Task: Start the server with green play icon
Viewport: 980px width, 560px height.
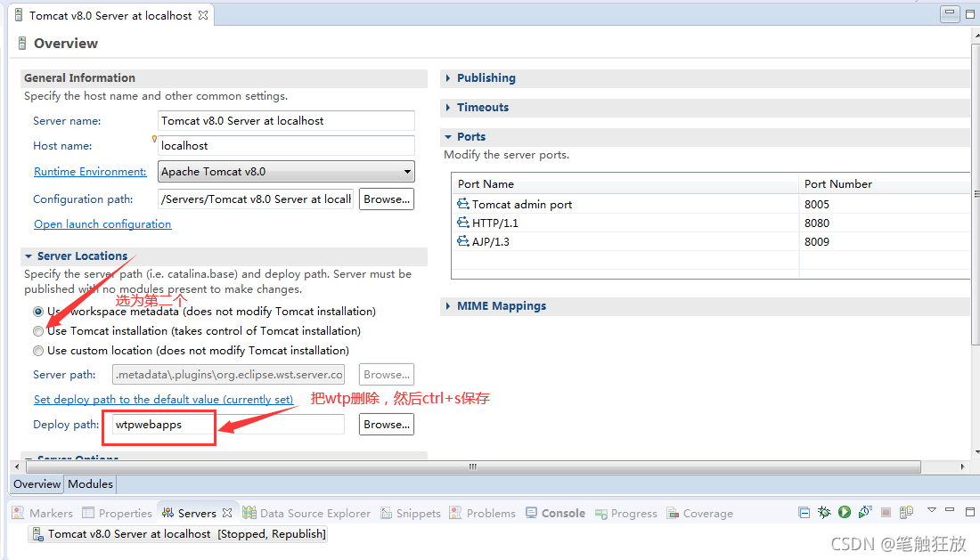Action: coord(845,512)
